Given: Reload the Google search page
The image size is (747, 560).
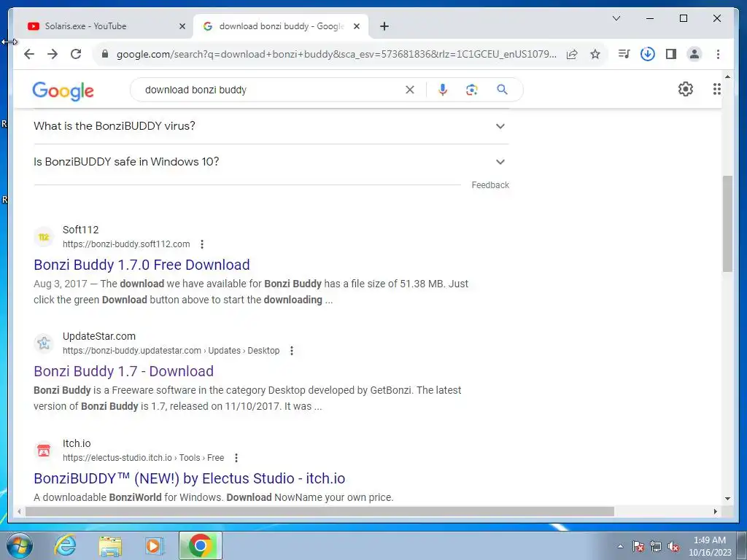Looking at the screenshot, I should (76, 54).
